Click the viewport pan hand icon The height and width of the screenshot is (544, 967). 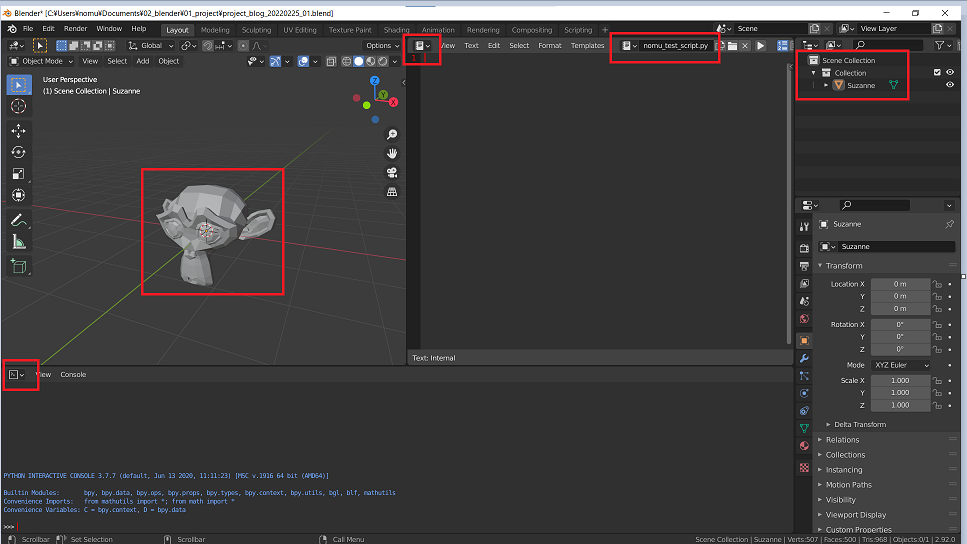tap(392, 154)
